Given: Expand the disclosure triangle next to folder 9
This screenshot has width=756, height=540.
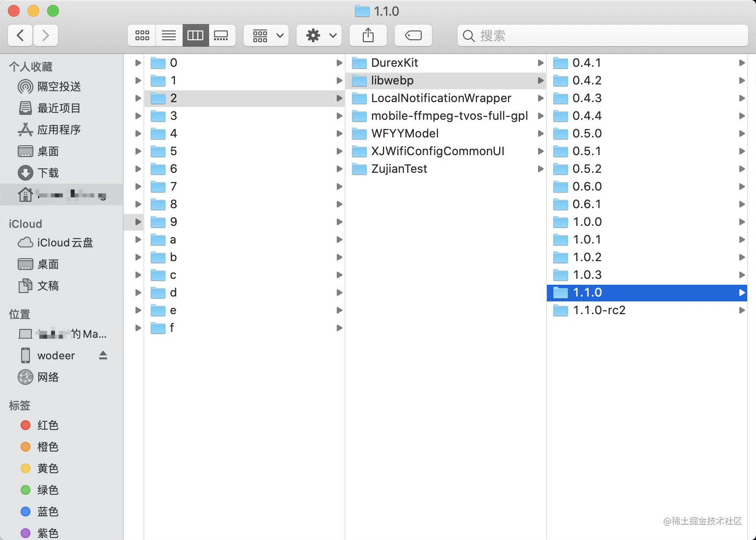Looking at the screenshot, I should [x=137, y=222].
